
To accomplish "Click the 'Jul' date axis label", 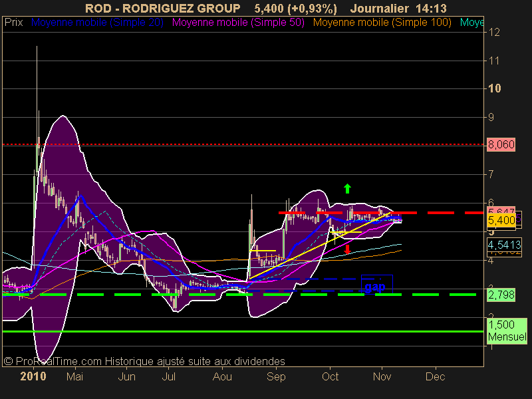I will tap(169, 376).
